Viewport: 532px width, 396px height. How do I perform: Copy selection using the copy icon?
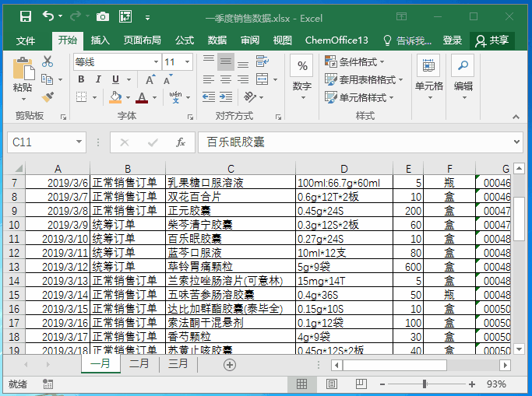click(47, 79)
